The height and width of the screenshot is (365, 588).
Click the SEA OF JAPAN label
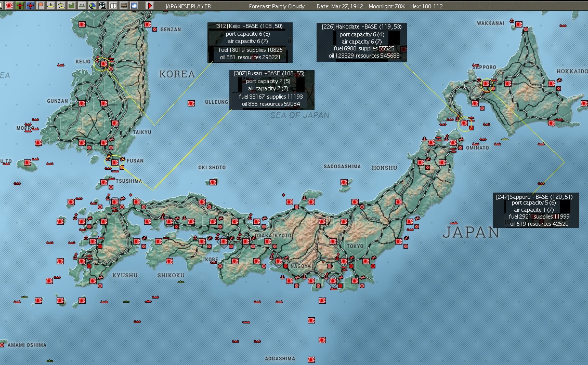click(300, 115)
